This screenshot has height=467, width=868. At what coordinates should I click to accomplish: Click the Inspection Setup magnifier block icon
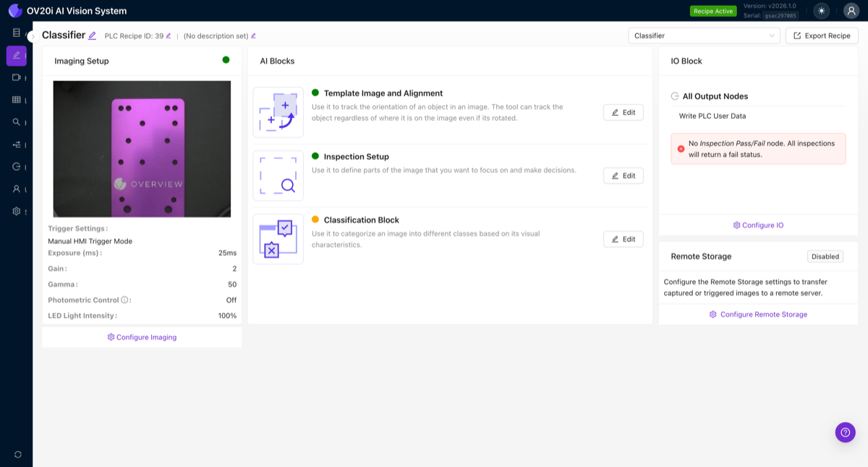coord(278,175)
